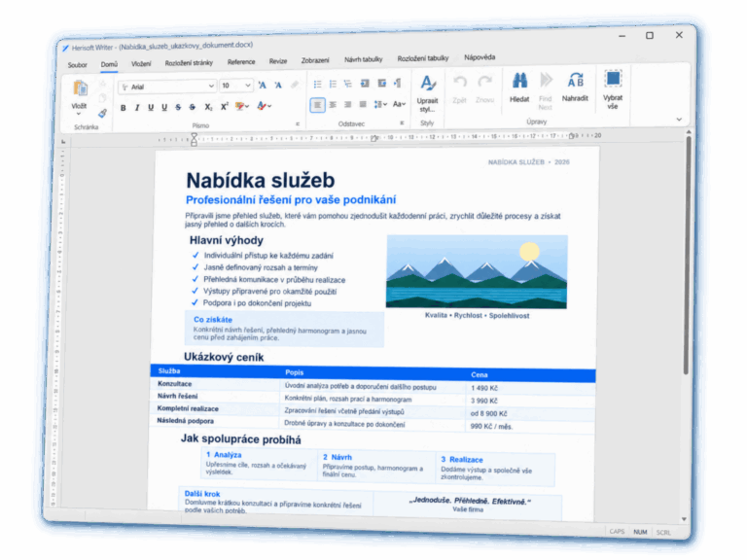Toggle the first underline U button
The height and width of the screenshot is (560, 747).
click(x=151, y=108)
